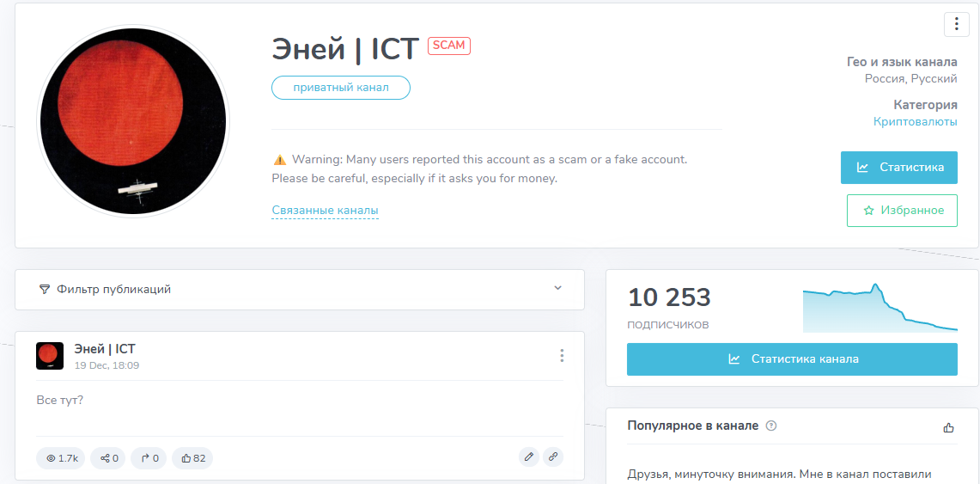980x484 pixels.
Task: Click the подписчиков label
Action: [x=668, y=325]
